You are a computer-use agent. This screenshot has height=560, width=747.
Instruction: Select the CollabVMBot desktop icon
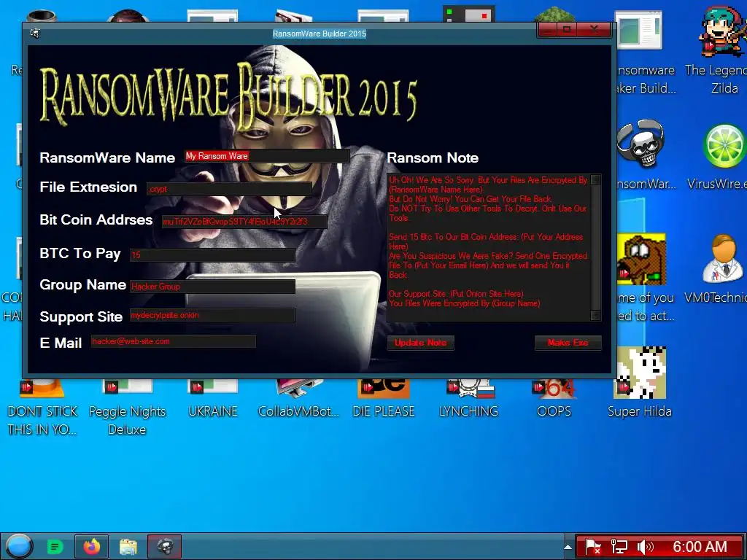pos(298,397)
